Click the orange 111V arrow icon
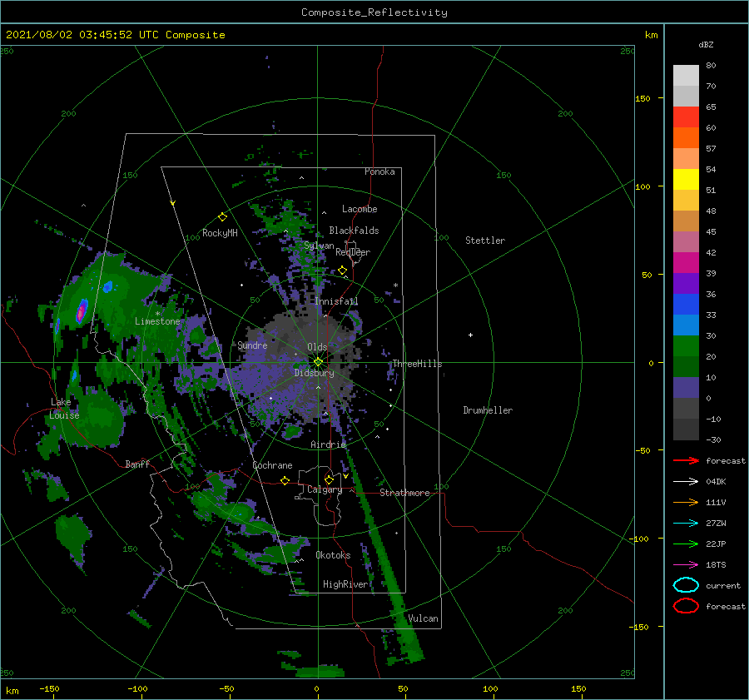The width and height of the screenshot is (749, 700). (686, 502)
